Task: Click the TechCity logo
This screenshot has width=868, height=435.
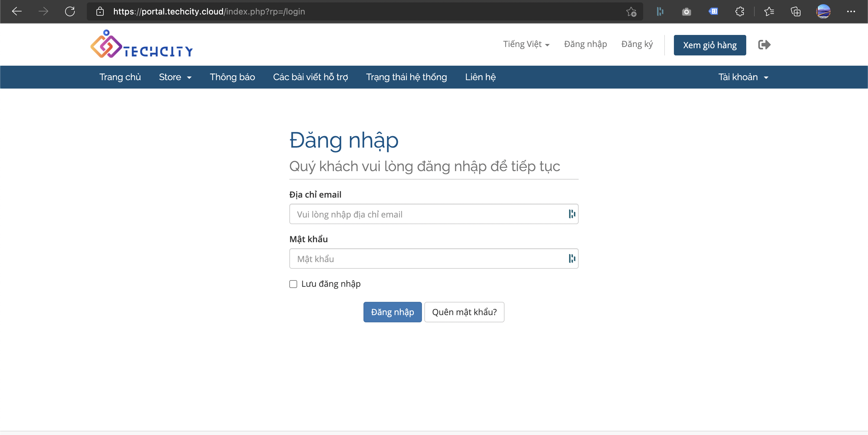Action: pyautogui.click(x=142, y=44)
